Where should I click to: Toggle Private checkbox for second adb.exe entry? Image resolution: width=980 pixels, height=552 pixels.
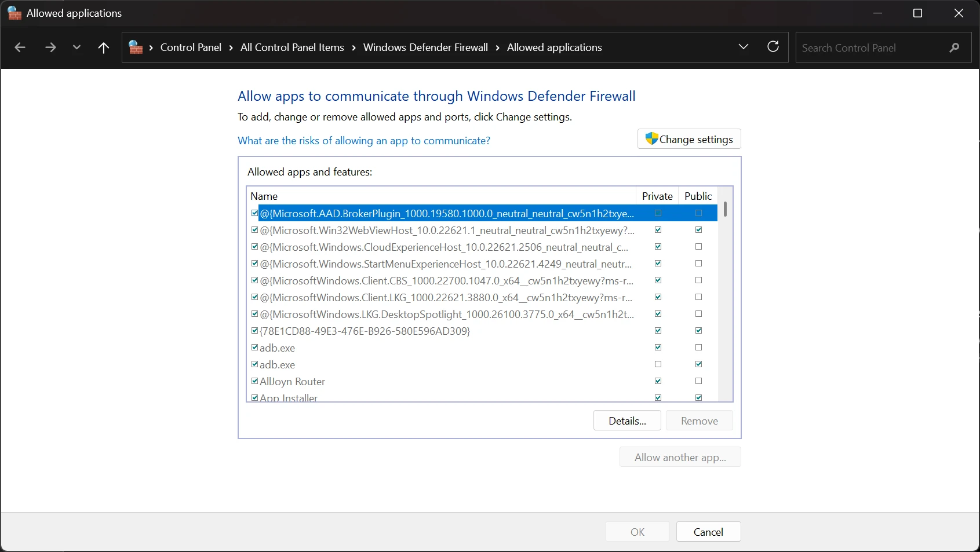coord(658,364)
